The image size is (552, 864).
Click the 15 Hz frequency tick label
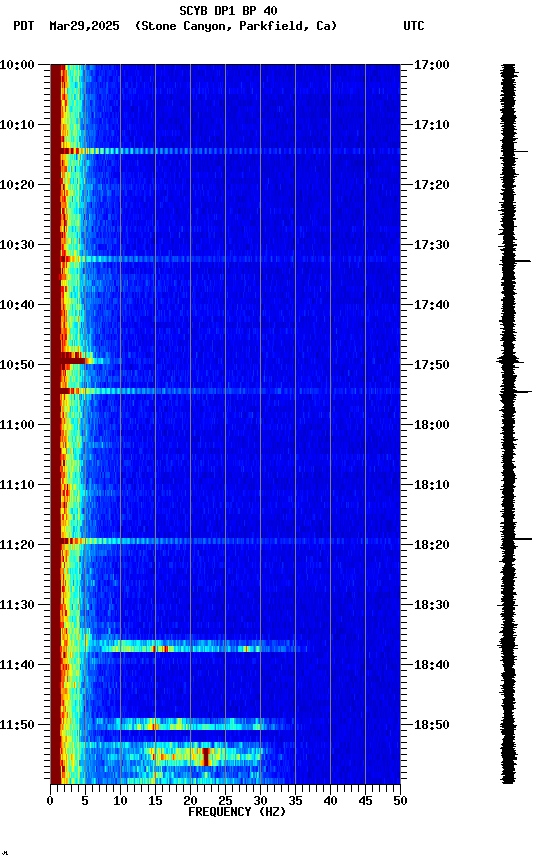click(x=155, y=801)
